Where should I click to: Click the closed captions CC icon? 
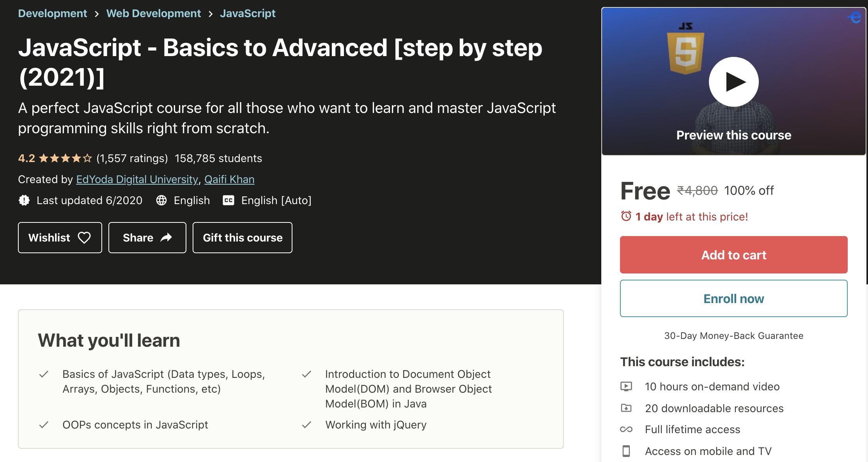[x=228, y=200]
